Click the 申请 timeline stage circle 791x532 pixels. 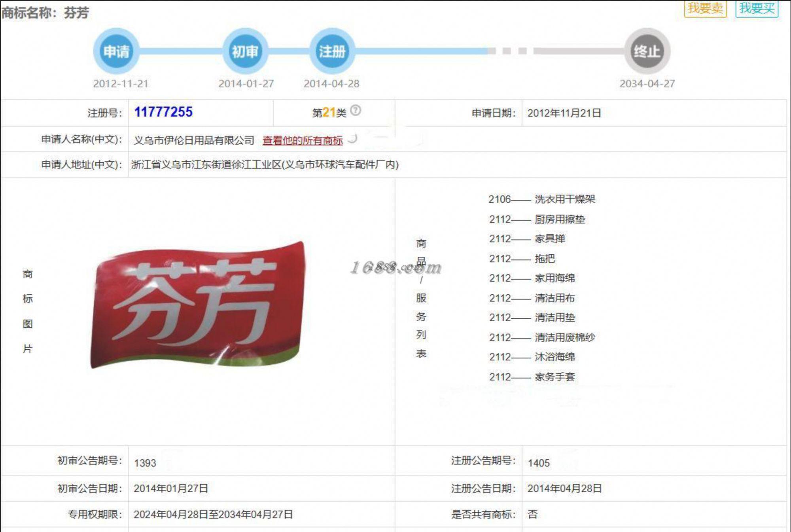tap(116, 51)
